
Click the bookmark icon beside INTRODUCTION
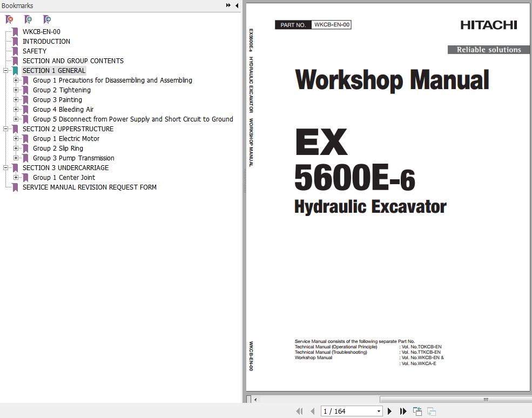point(15,42)
